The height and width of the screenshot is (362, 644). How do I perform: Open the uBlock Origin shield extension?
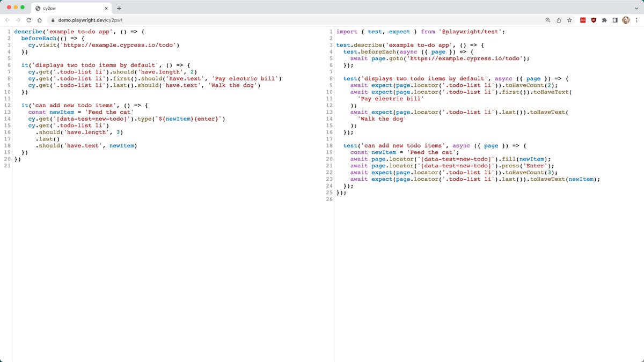click(594, 20)
